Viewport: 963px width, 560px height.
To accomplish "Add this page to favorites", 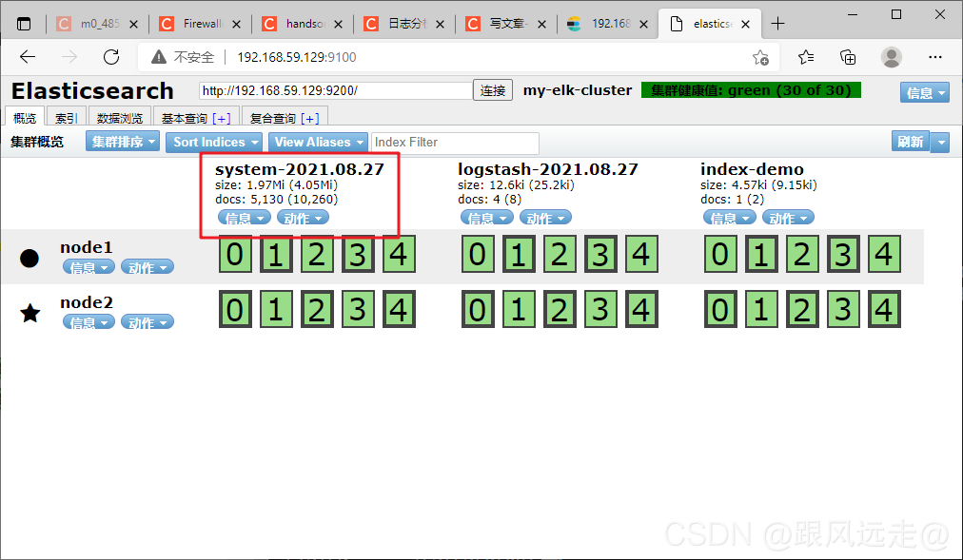I will [760, 58].
